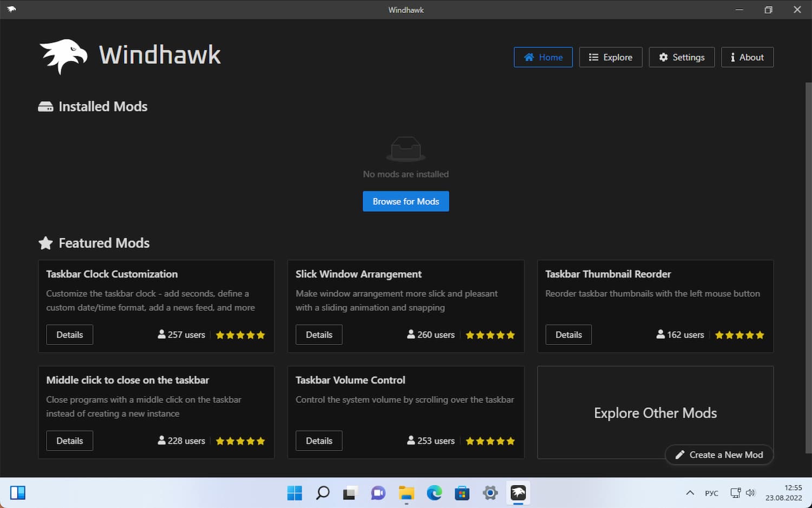
Task: Click Taskbar Volume Control title
Action: click(350, 380)
